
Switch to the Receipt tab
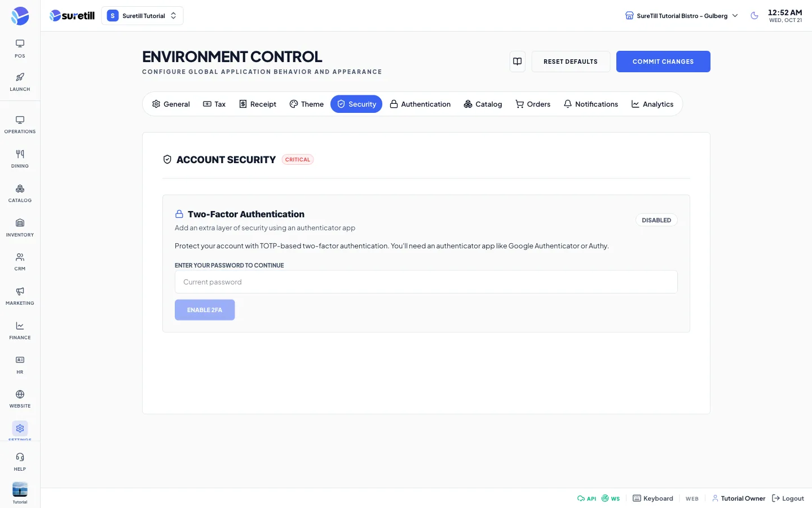coord(258,104)
